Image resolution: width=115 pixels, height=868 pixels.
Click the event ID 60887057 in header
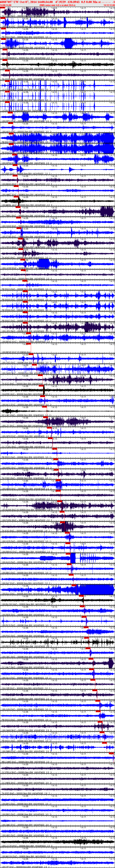(6, 2)
